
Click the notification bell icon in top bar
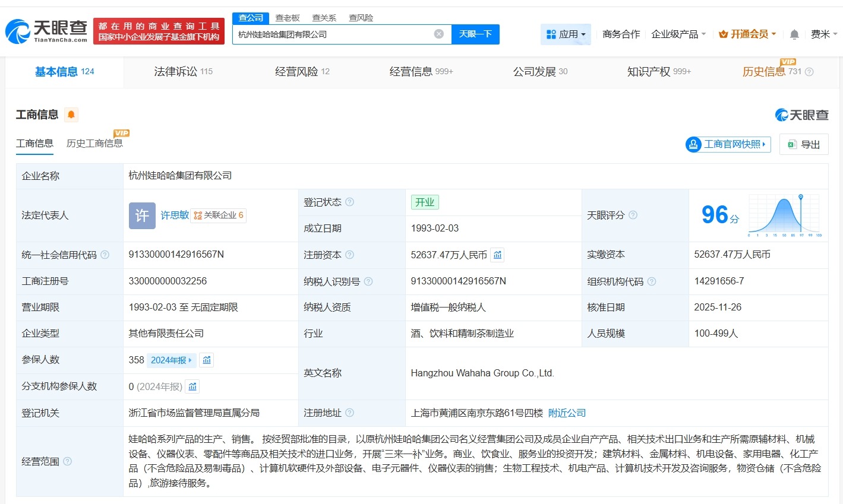794,34
